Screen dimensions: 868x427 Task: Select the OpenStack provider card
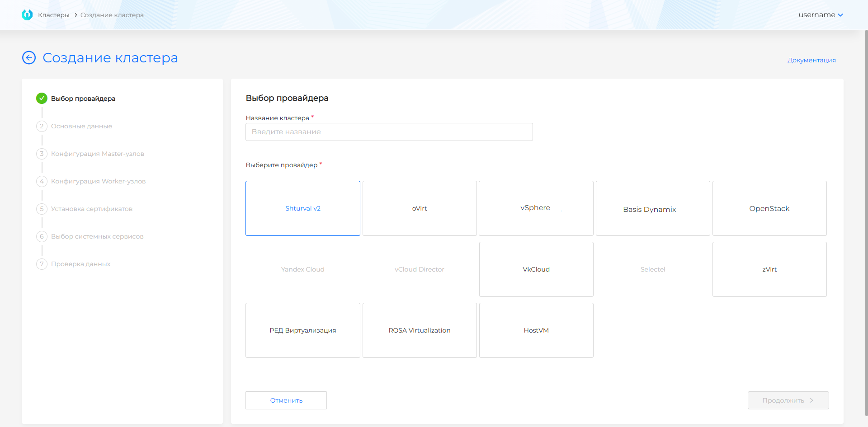pyautogui.click(x=769, y=208)
